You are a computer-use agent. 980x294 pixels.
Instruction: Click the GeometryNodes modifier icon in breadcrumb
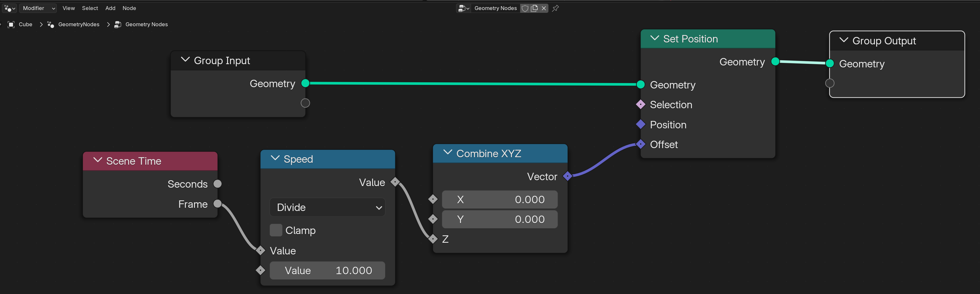[x=51, y=24]
